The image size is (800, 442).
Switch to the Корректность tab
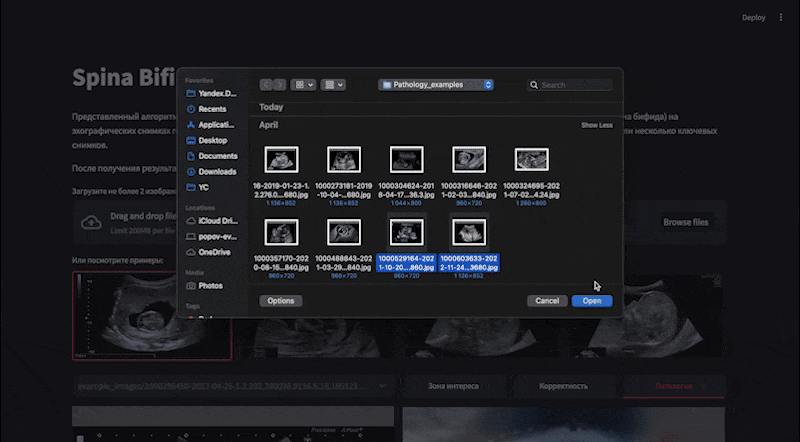[x=563, y=386]
